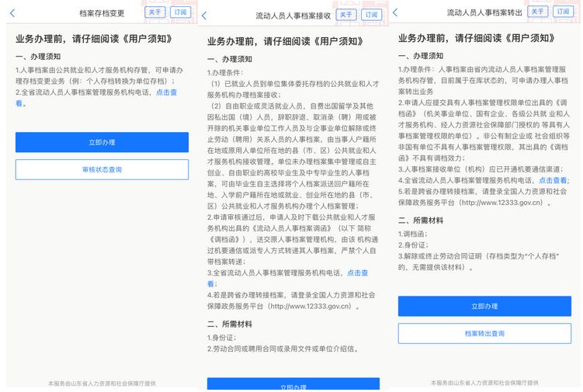Tap back arrow on 档案存档变更 page
This screenshot has height=392, width=583.
(x=12, y=13)
